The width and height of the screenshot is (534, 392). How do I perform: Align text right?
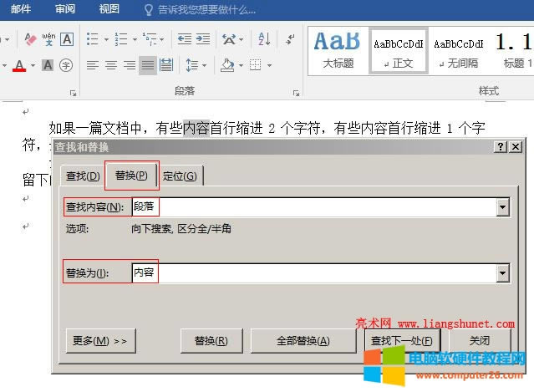tap(130, 65)
